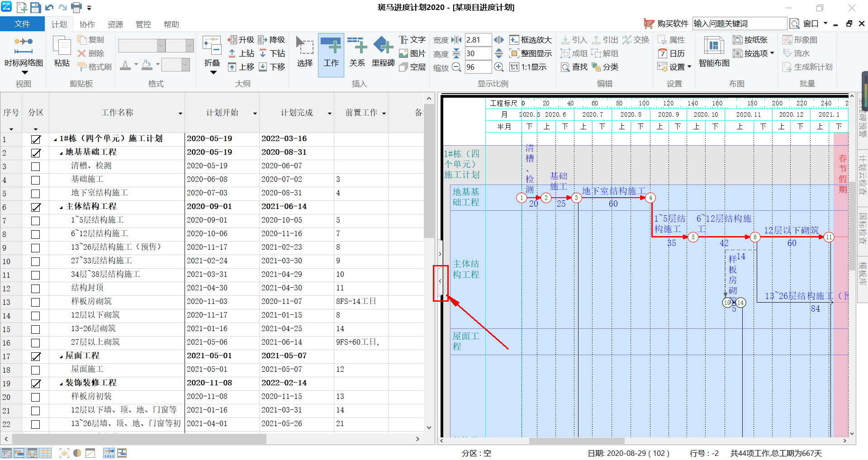Toggle checkbox for 屋面工程 row
This screenshot has width=868, height=460.
(x=36, y=356)
